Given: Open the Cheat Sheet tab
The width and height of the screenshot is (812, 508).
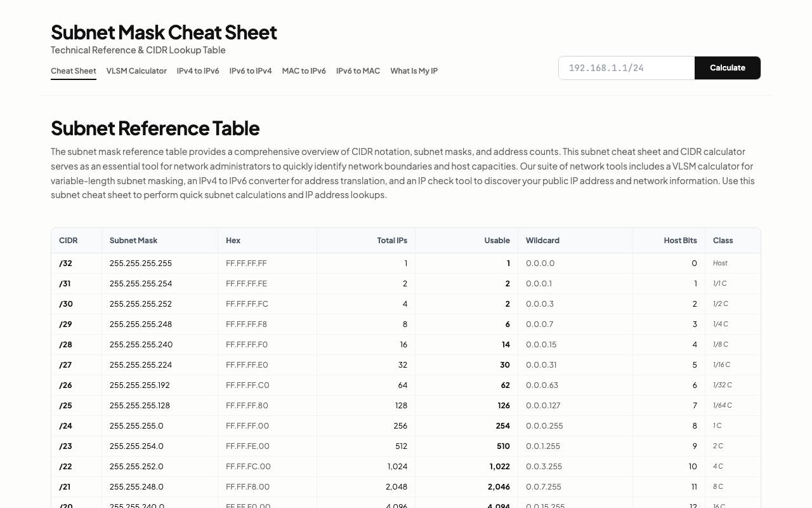Looking at the screenshot, I should [x=74, y=71].
